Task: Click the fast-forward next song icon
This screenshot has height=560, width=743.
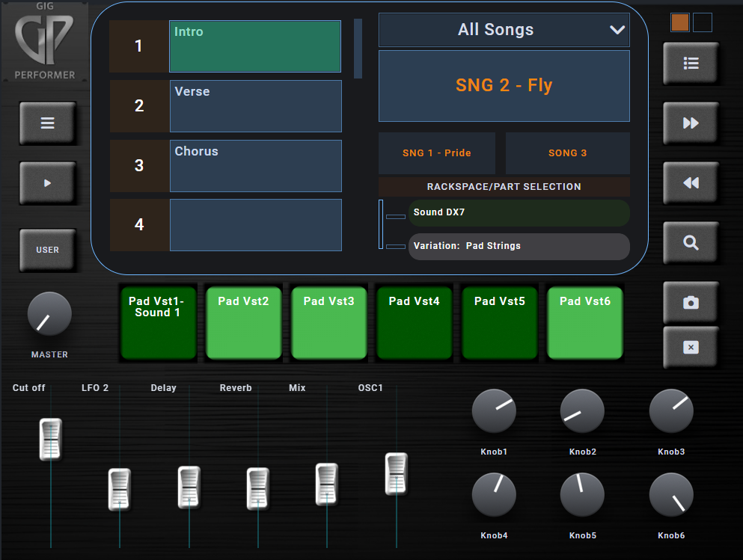Action: [x=690, y=123]
